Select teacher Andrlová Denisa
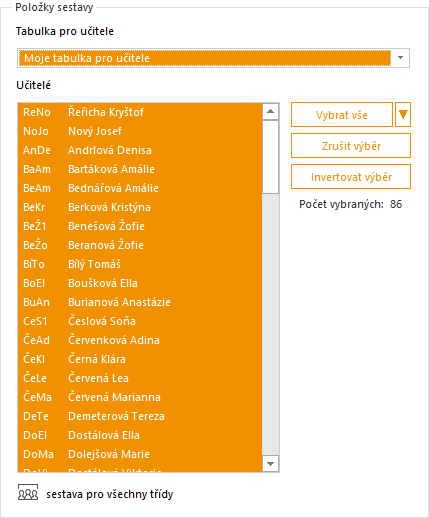Viewport: 429px width, 518px height. click(140, 150)
